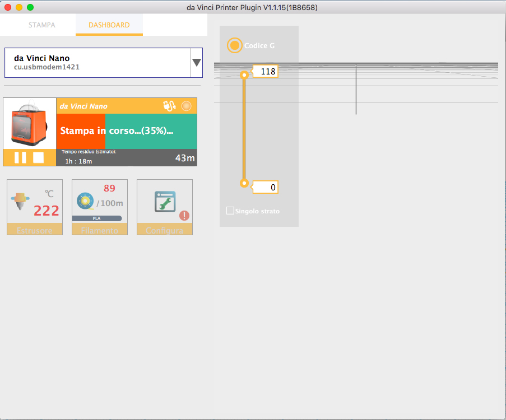This screenshot has height=420, width=506.
Task: Click the estimated remaining time 1h : 18m
Action: tap(79, 161)
